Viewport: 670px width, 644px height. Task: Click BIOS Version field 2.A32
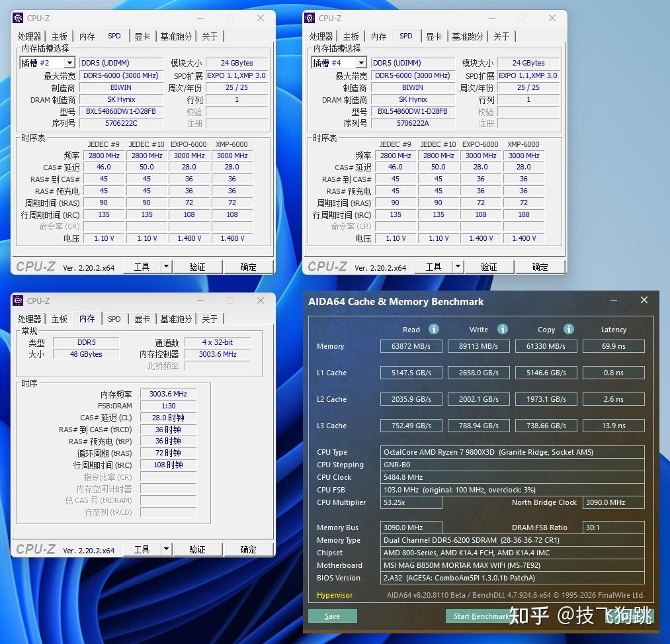click(513, 578)
